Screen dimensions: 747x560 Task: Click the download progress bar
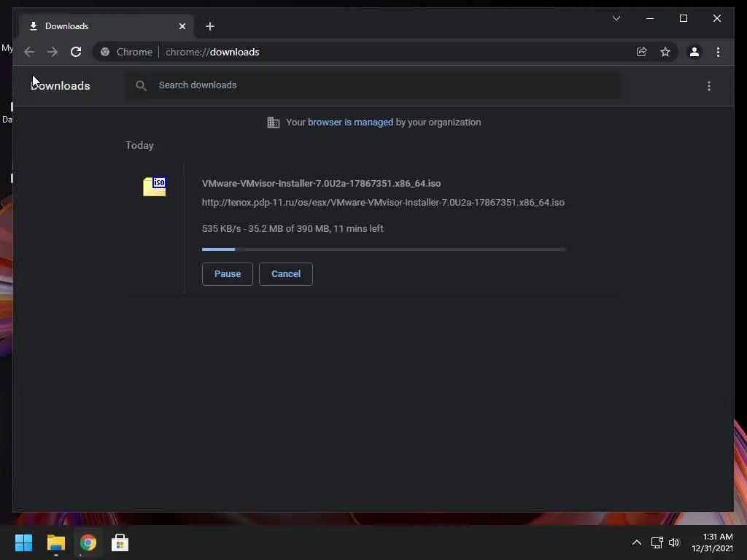[384, 249]
